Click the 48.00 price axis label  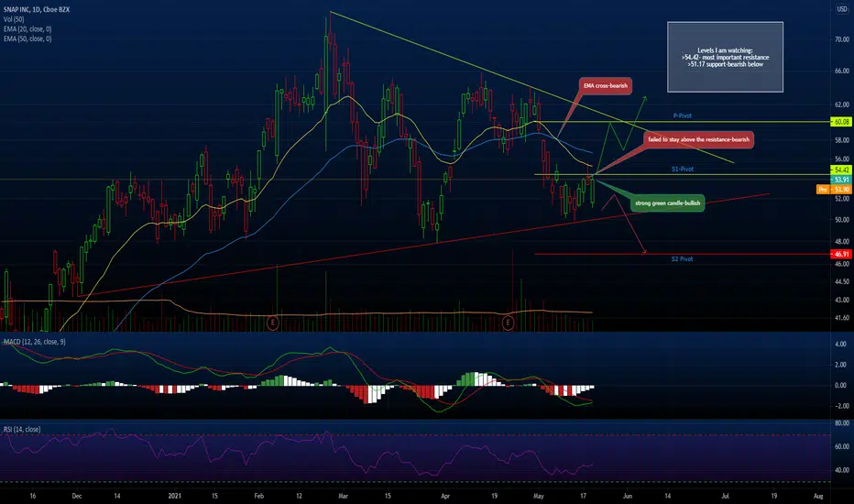(841, 241)
